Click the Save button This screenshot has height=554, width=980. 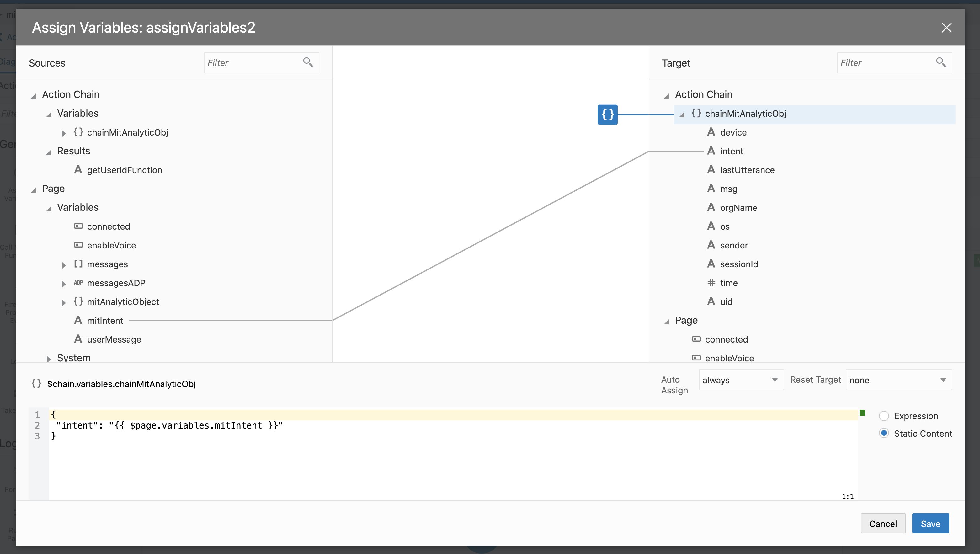point(930,524)
